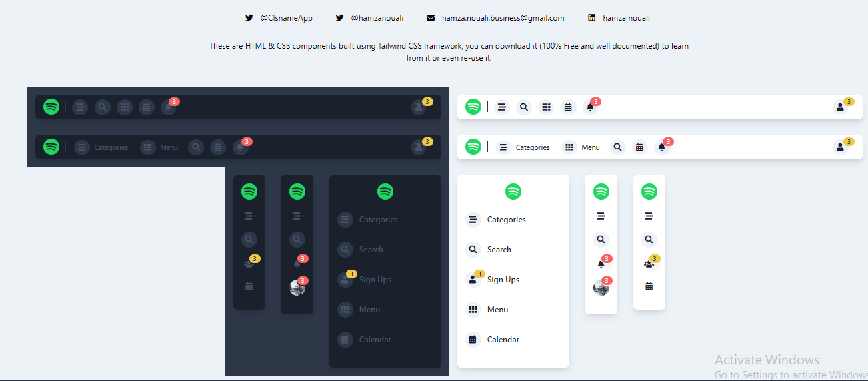Click the hamza.nouali.business@gmail.com email link

click(495, 18)
